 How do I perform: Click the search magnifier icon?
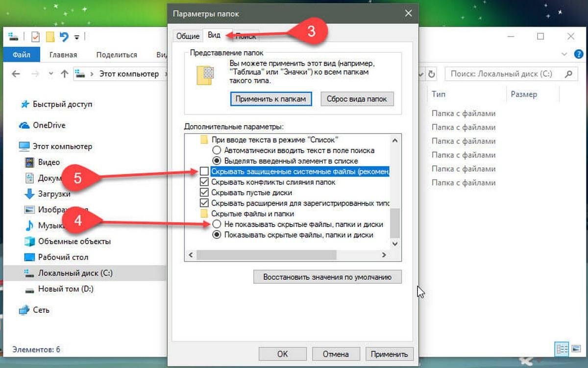coord(568,74)
